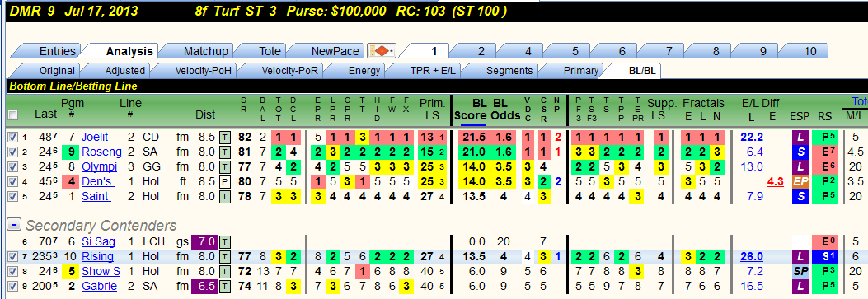Screen dimensions: 868x299
Task: Click the 22.2 E/L value for Joelit
Action: click(753, 137)
